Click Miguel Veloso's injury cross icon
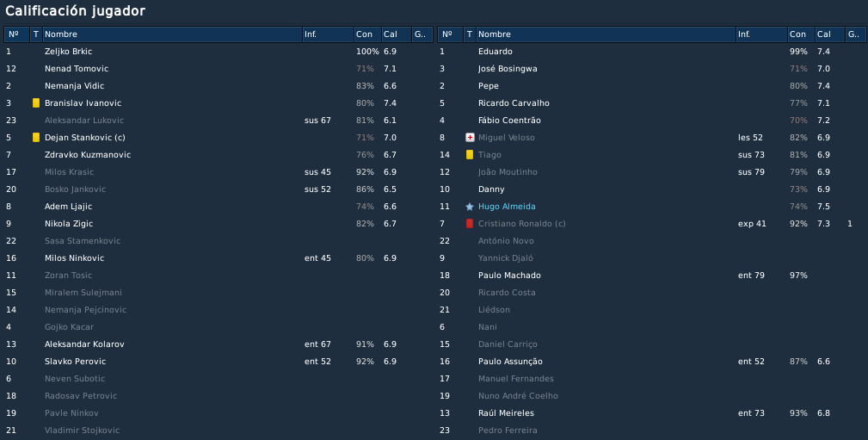Viewport: 868px width, 440px height. click(470, 138)
